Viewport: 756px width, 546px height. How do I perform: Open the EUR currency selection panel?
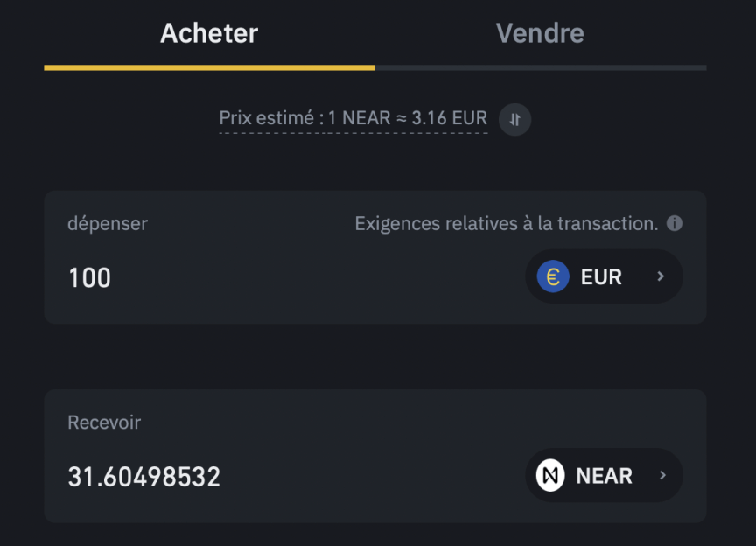[604, 276]
